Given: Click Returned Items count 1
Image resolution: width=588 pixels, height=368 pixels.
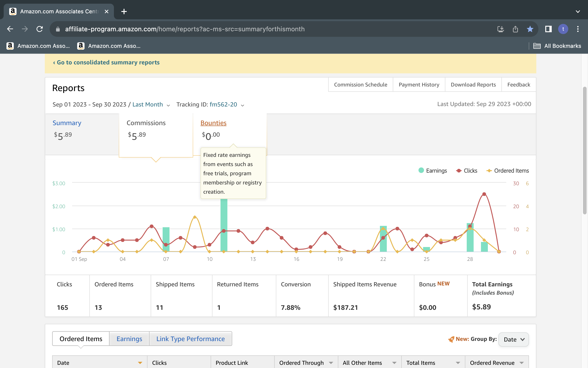Looking at the screenshot, I should coord(219,308).
